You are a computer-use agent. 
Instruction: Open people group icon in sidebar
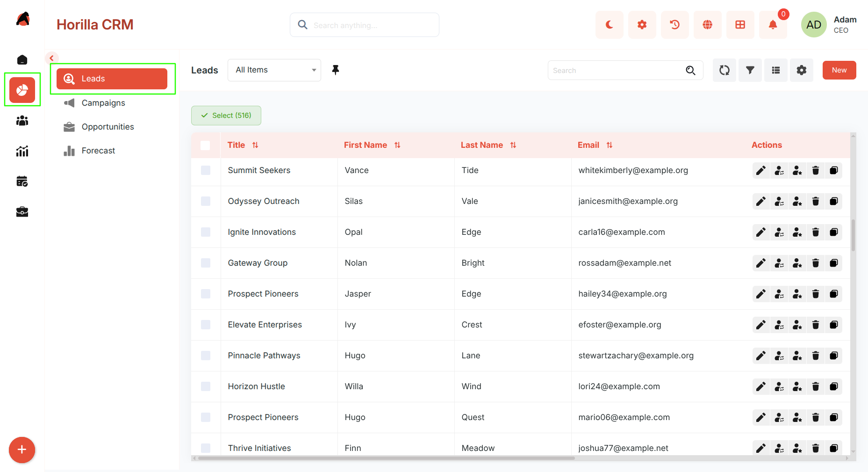pos(22,121)
